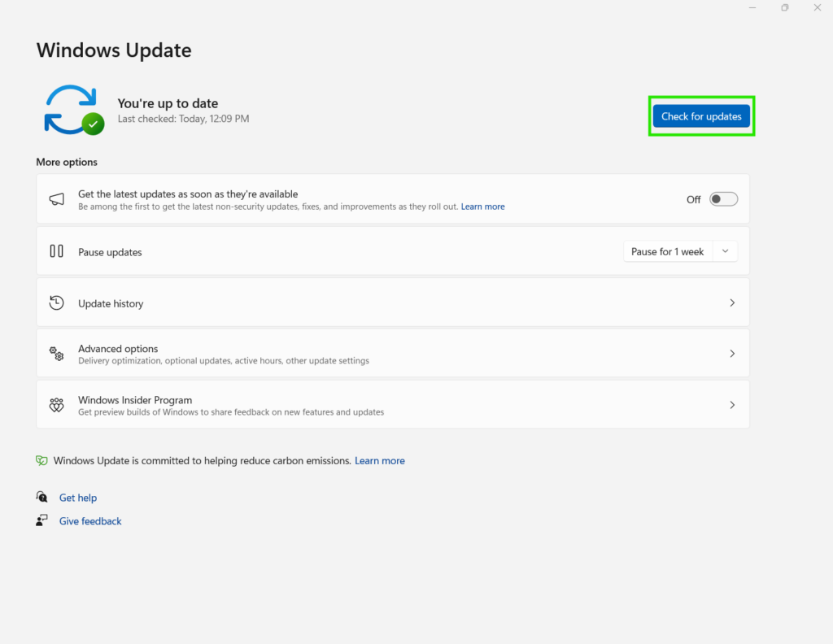This screenshot has height=644, width=833.
Task: Toggle the get latest updates switch
Action: point(723,199)
